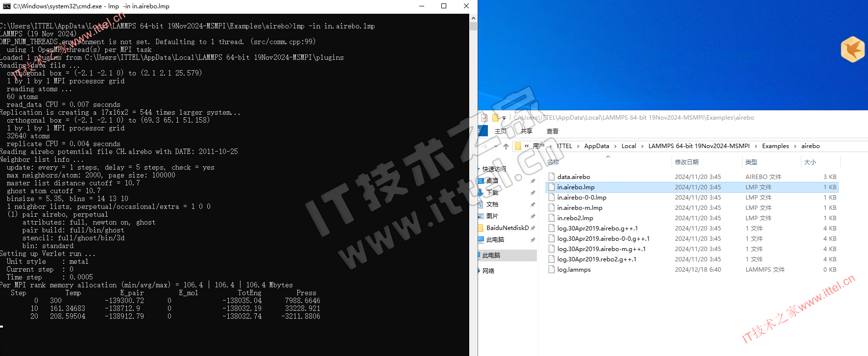Image resolution: width=868 pixels, height=356 pixels.
Task: Click the in.airebo-m.lmp file icon
Action: (x=552, y=207)
